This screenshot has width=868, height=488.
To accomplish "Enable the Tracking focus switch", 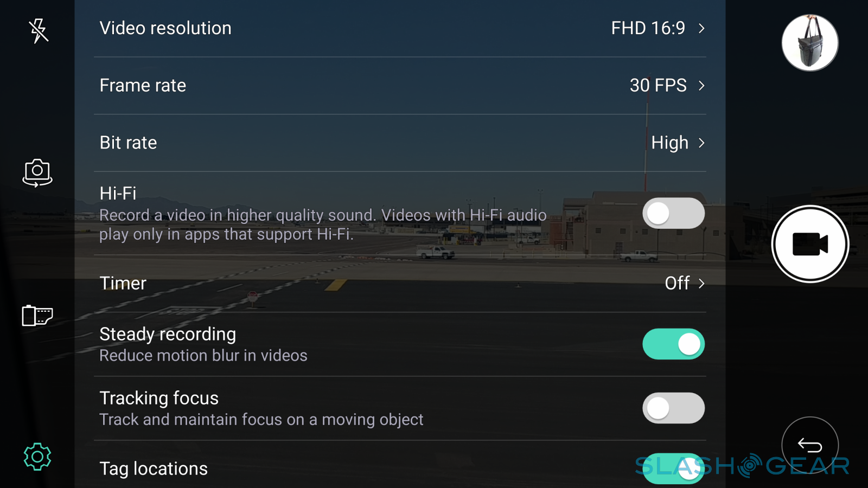I will [673, 408].
